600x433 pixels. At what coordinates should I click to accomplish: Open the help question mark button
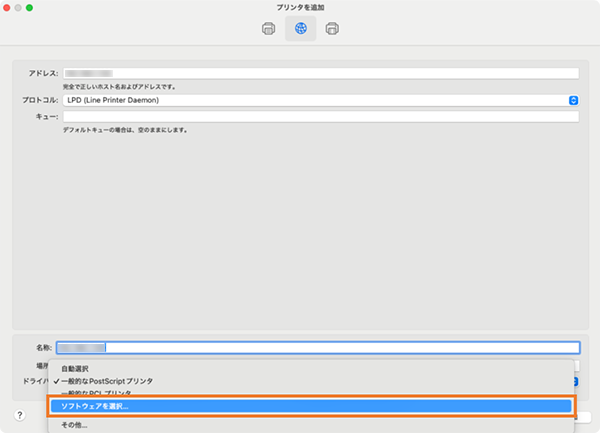20,415
